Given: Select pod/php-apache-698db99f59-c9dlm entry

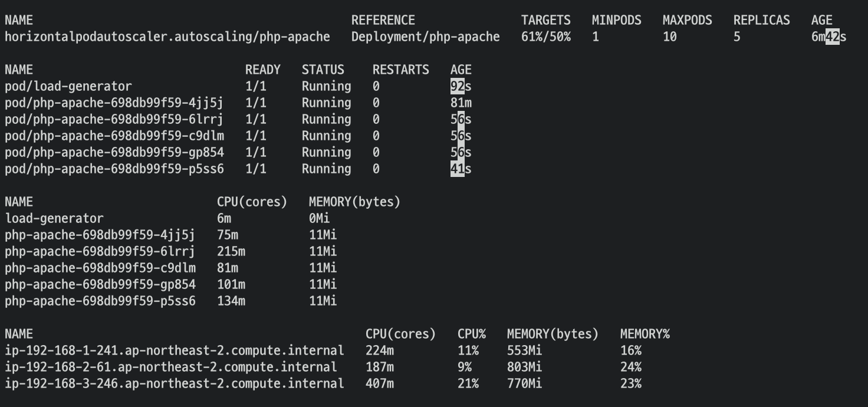Looking at the screenshot, I should [114, 136].
